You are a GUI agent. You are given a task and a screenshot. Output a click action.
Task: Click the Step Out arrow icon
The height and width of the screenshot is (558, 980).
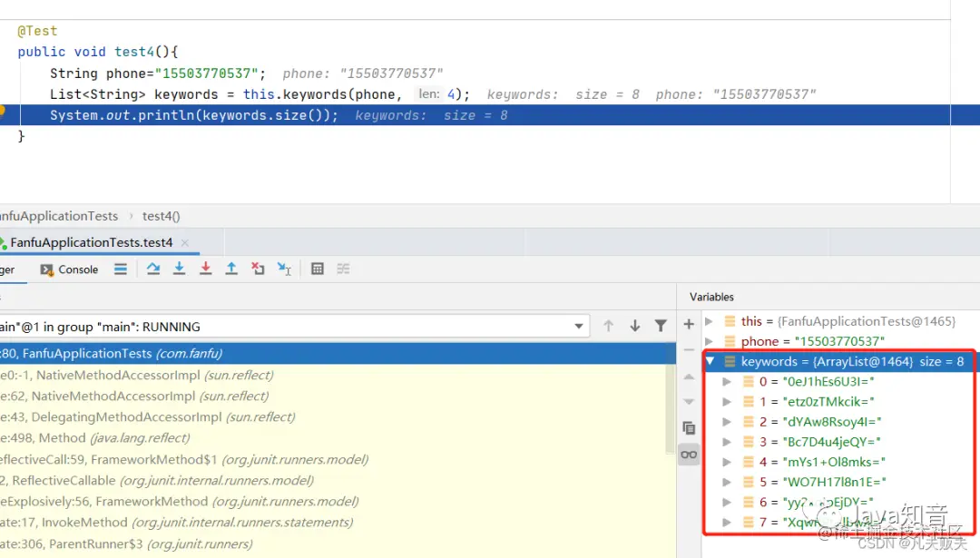point(231,269)
